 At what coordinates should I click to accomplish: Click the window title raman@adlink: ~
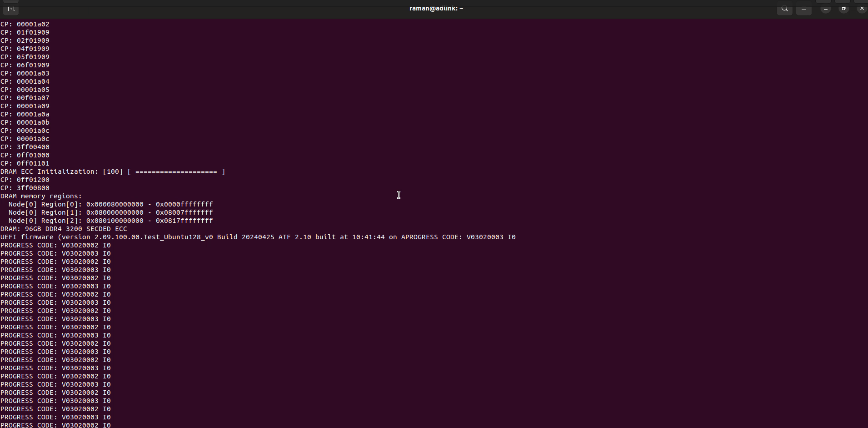click(x=436, y=8)
